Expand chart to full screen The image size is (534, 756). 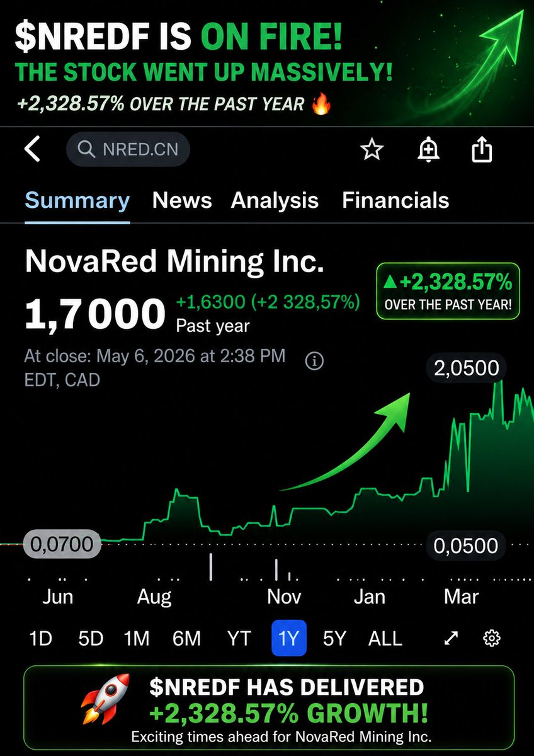point(451,638)
